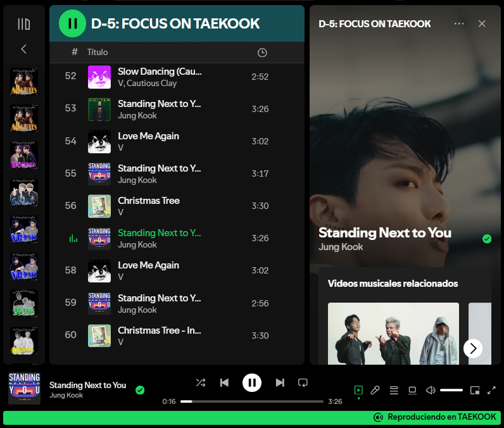
Task: Open Jung Kook link in now playing panel
Action: point(341,247)
